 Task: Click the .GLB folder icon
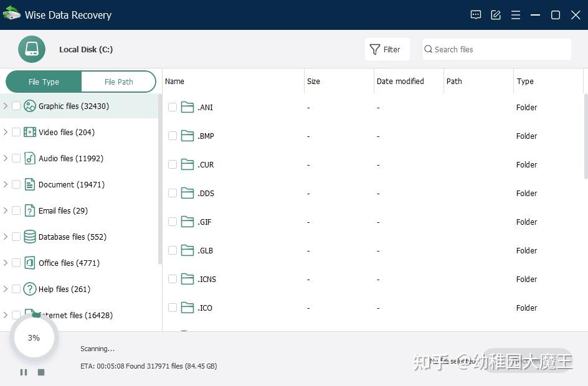point(187,250)
